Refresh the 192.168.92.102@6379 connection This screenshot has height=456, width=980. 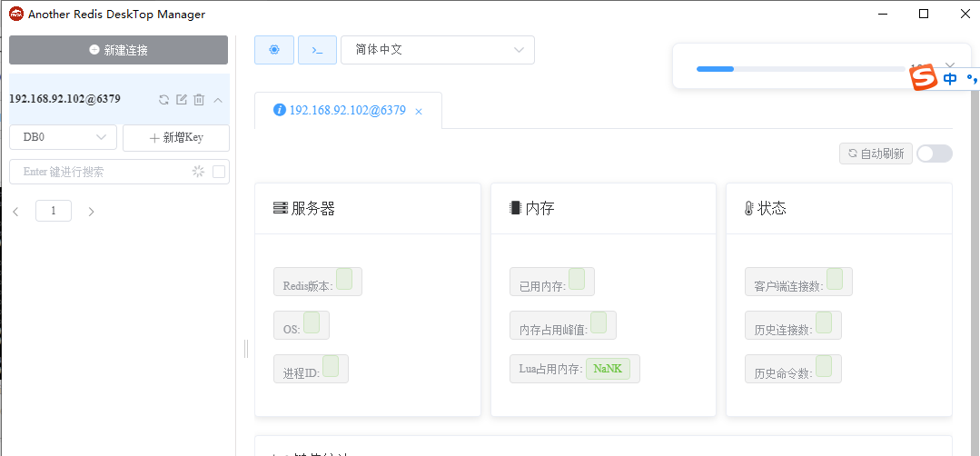point(163,99)
